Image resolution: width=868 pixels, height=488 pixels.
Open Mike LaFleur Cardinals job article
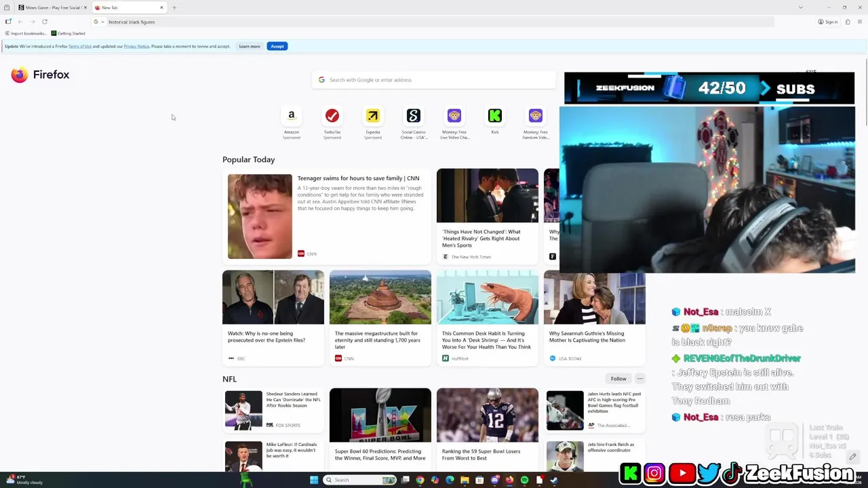[273, 454]
